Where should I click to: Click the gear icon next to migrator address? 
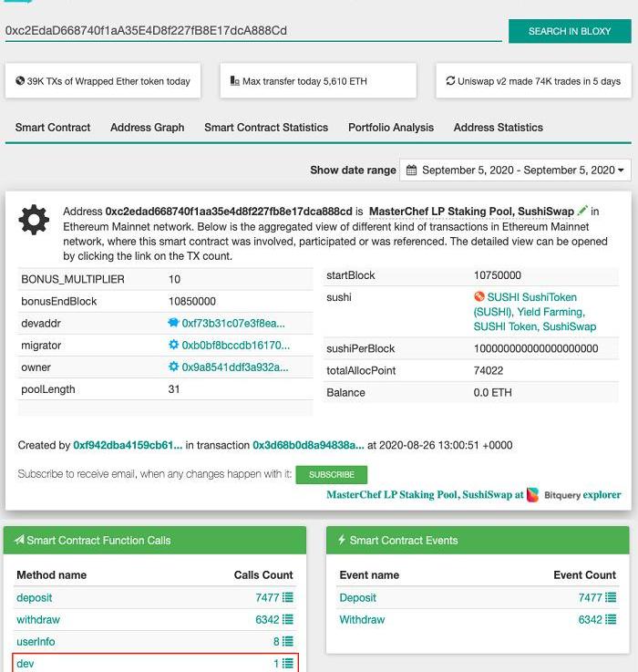click(x=174, y=346)
